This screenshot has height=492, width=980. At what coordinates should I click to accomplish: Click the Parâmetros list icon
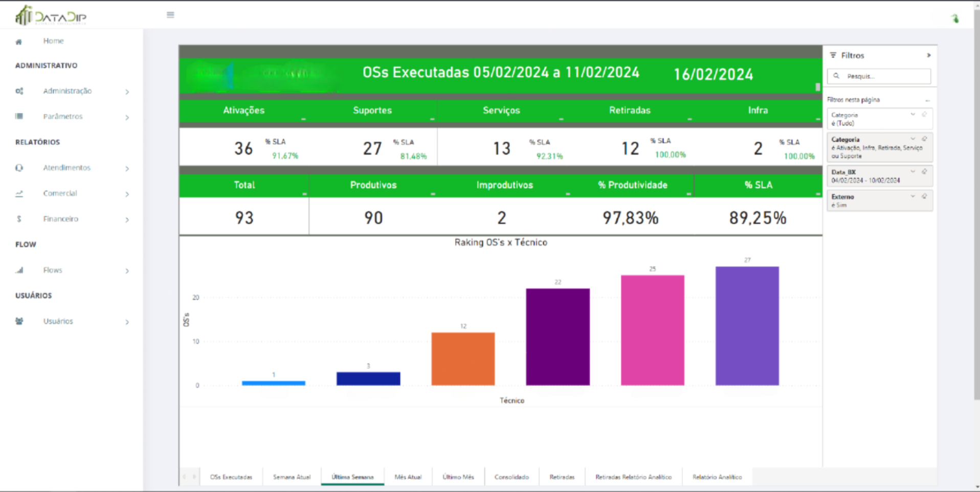[x=19, y=116]
